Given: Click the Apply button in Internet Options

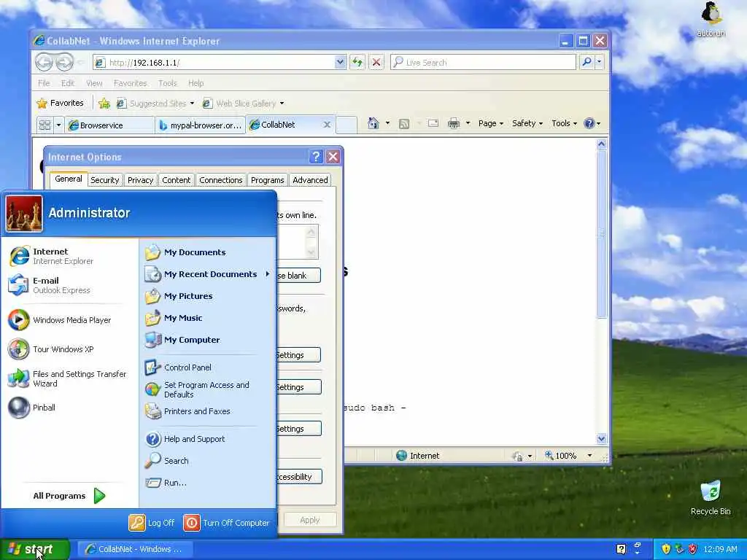Looking at the screenshot, I should [310, 520].
